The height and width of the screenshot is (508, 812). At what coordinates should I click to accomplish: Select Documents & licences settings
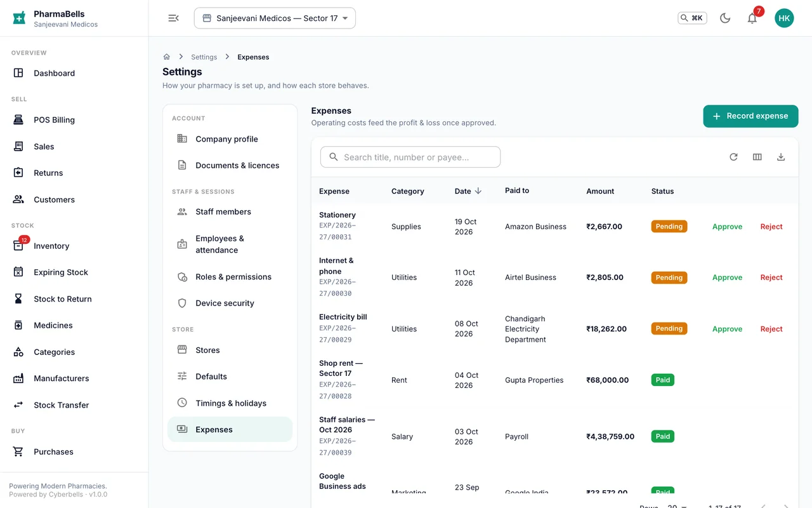tap(230, 166)
